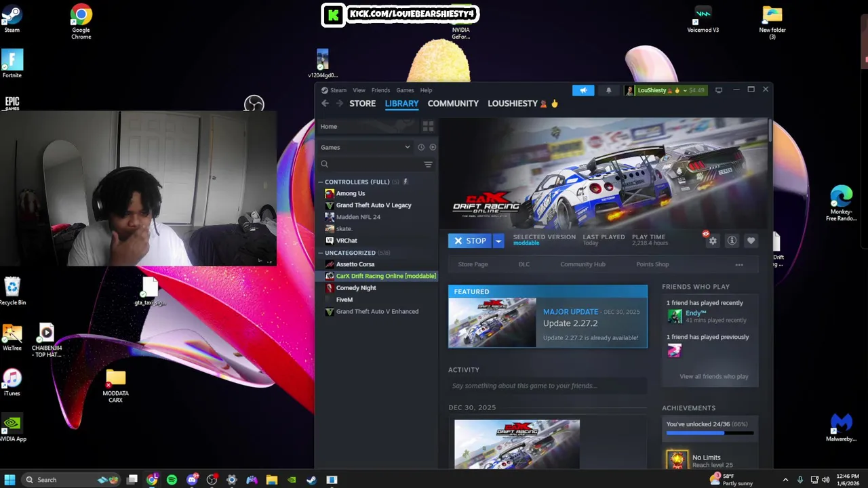
Task: Toggle the recent activity clock filter
Action: click(421, 147)
